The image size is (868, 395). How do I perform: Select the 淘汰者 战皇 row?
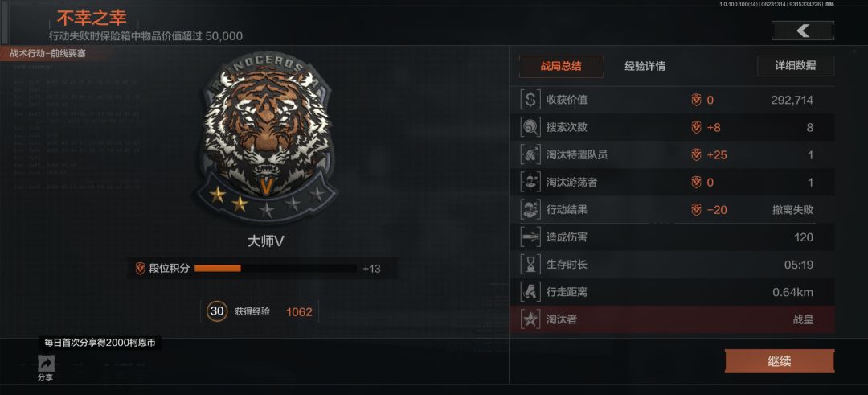point(672,319)
